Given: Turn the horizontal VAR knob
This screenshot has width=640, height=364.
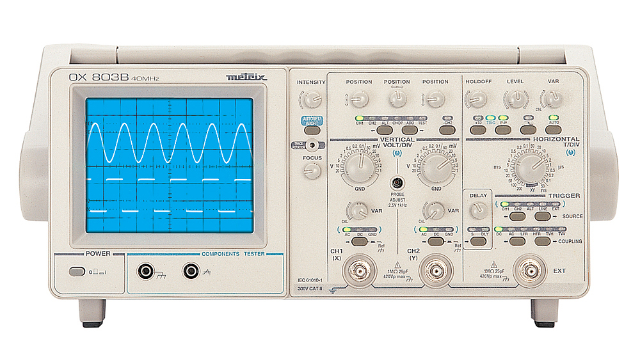Looking at the screenshot, I should [554, 99].
